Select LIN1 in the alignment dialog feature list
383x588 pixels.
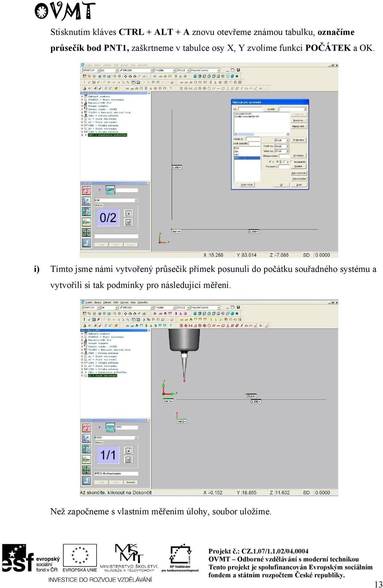[247, 151]
